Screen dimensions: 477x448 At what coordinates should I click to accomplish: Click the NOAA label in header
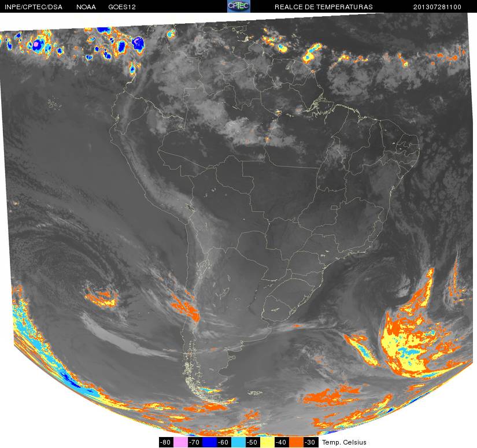(86, 7)
